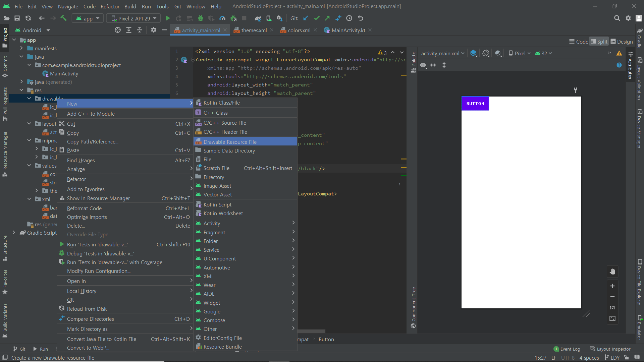Collapse the manifests folder tree node
The image size is (644, 362).
pyautogui.click(x=21, y=48)
